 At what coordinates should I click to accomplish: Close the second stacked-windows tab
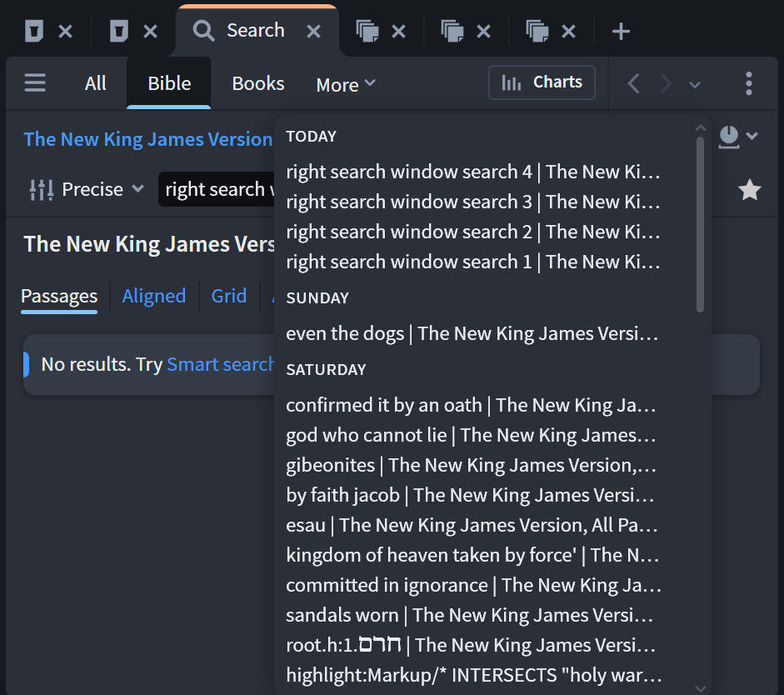(x=483, y=32)
